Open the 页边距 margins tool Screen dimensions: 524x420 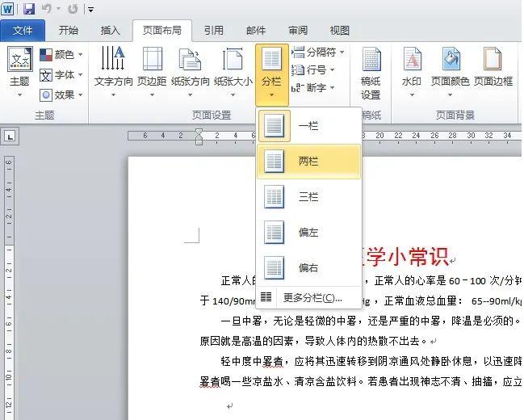(152, 61)
